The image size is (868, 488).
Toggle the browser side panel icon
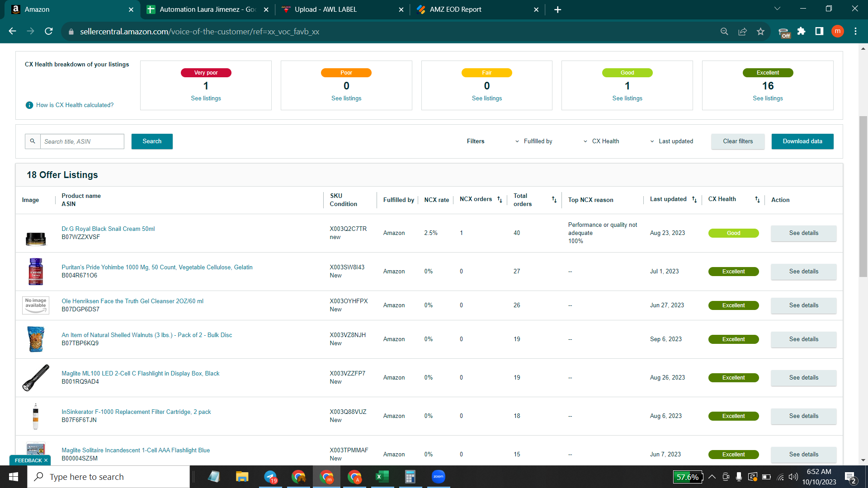[819, 31]
